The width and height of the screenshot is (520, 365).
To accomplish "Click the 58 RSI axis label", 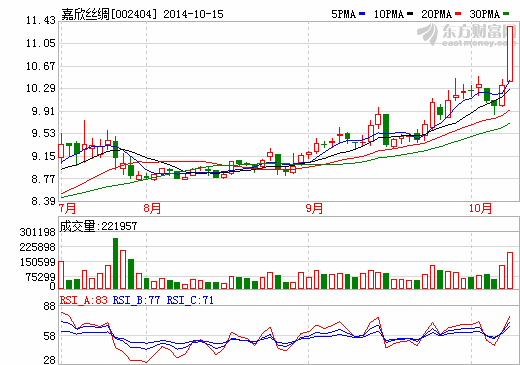I will [x=49, y=336].
